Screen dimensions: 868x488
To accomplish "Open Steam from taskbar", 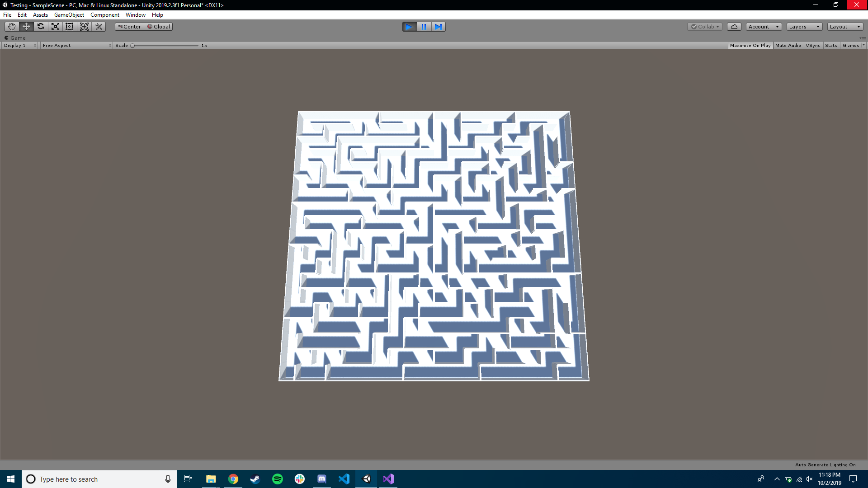I will (x=255, y=479).
